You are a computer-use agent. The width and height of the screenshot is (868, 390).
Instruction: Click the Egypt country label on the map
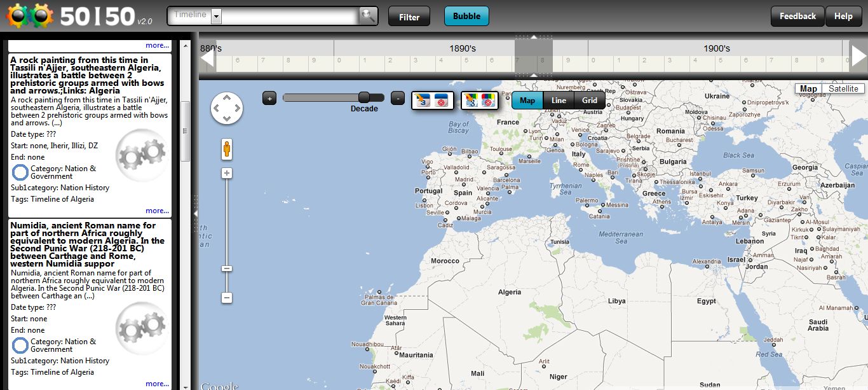(x=707, y=301)
